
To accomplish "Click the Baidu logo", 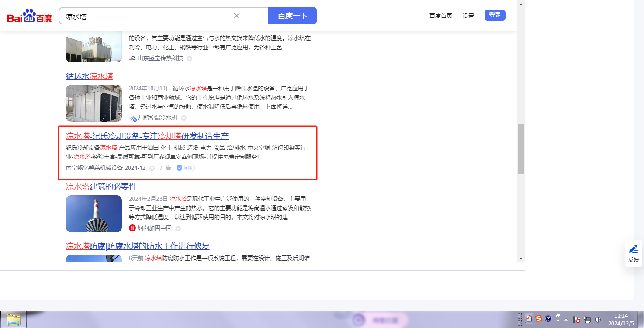I will click(x=29, y=16).
